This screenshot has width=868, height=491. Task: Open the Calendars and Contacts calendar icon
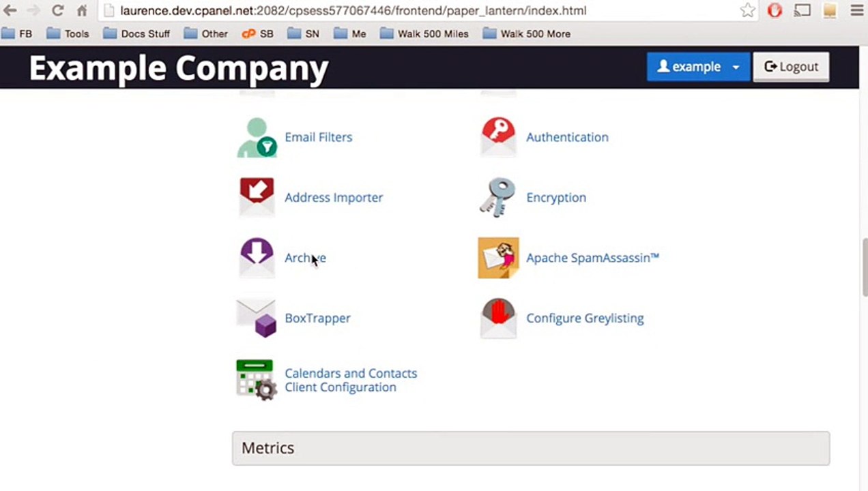pyautogui.click(x=257, y=380)
